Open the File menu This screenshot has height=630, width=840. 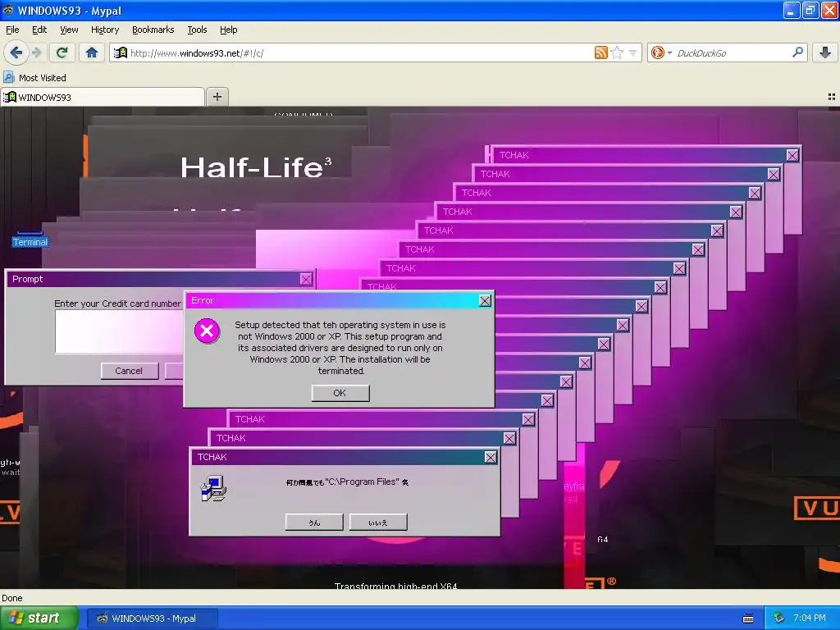click(12, 30)
